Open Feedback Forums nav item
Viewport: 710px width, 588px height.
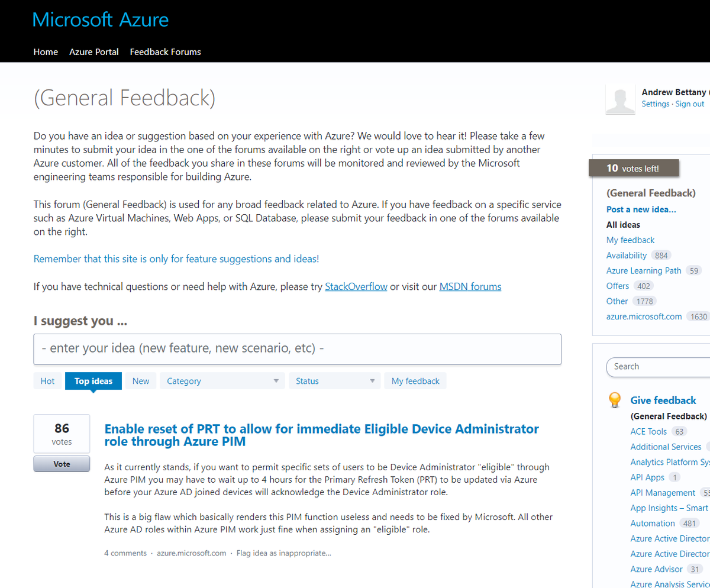pyautogui.click(x=166, y=52)
